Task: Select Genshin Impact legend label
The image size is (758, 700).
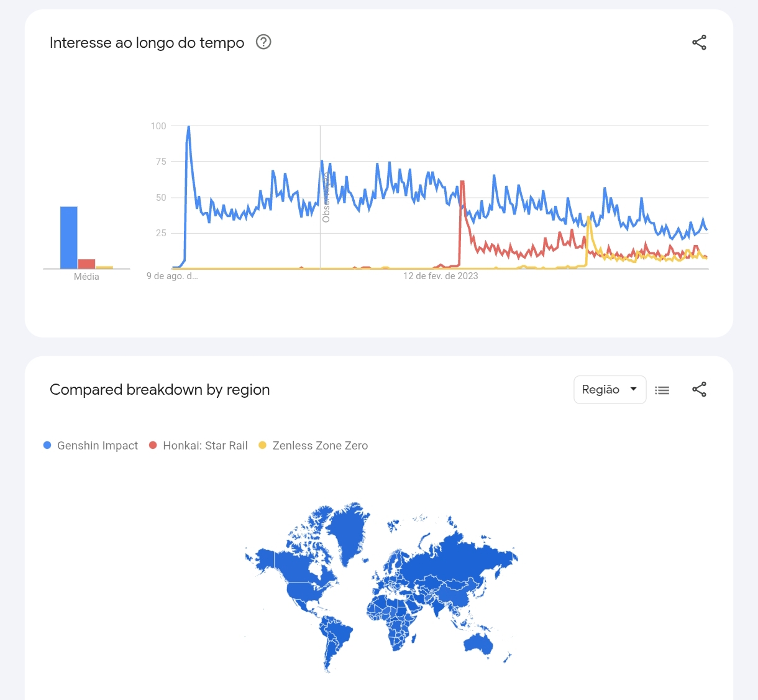Action: click(x=98, y=446)
